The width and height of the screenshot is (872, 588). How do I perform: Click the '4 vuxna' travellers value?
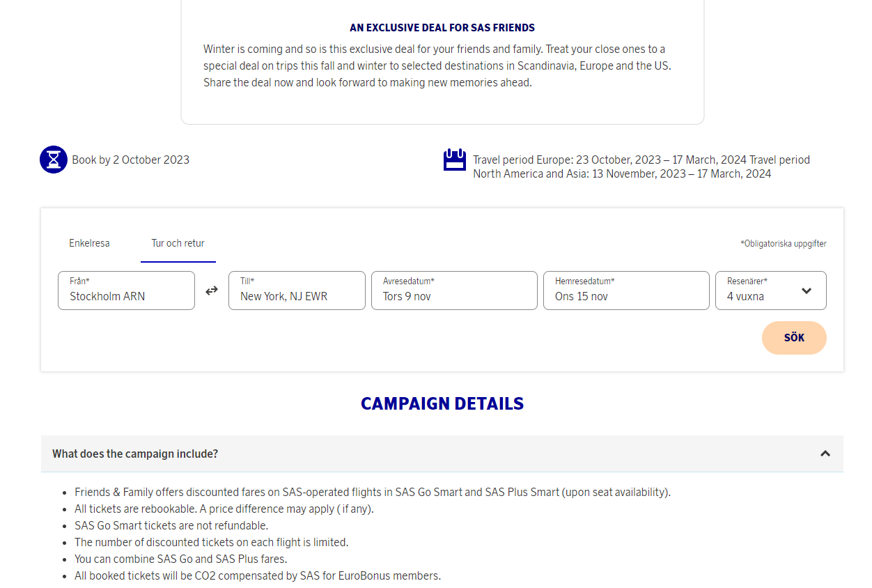(x=745, y=296)
